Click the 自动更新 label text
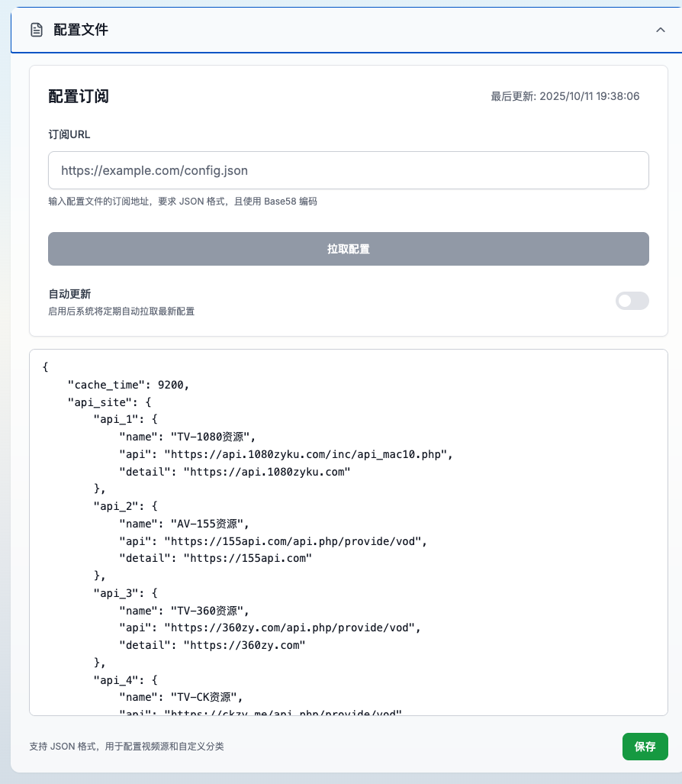The image size is (682, 784). click(69, 294)
